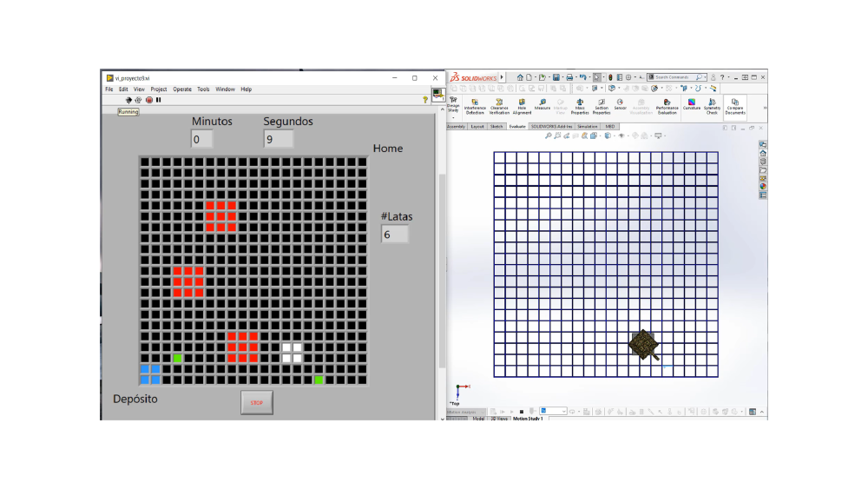Open Design Study tool

click(x=453, y=105)
